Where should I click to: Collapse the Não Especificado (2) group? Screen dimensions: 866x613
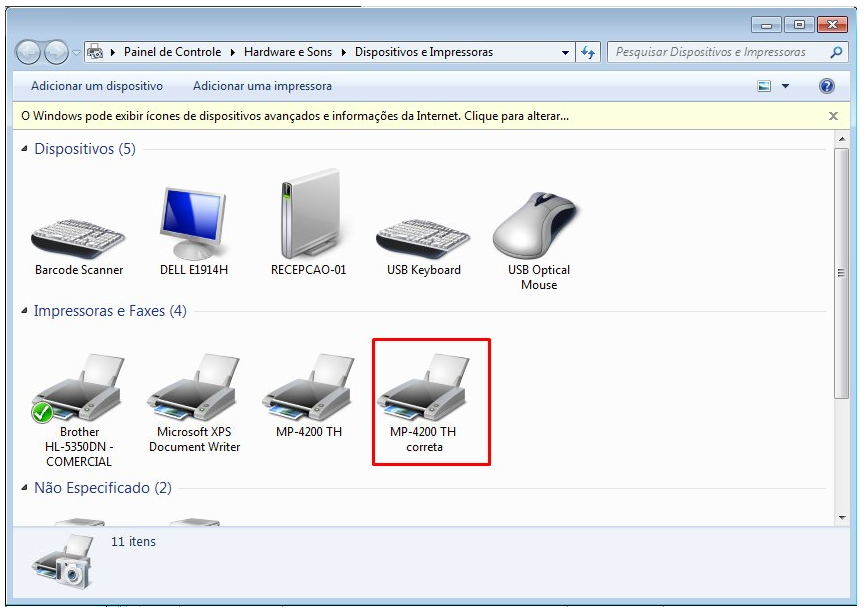click(24, 488)
